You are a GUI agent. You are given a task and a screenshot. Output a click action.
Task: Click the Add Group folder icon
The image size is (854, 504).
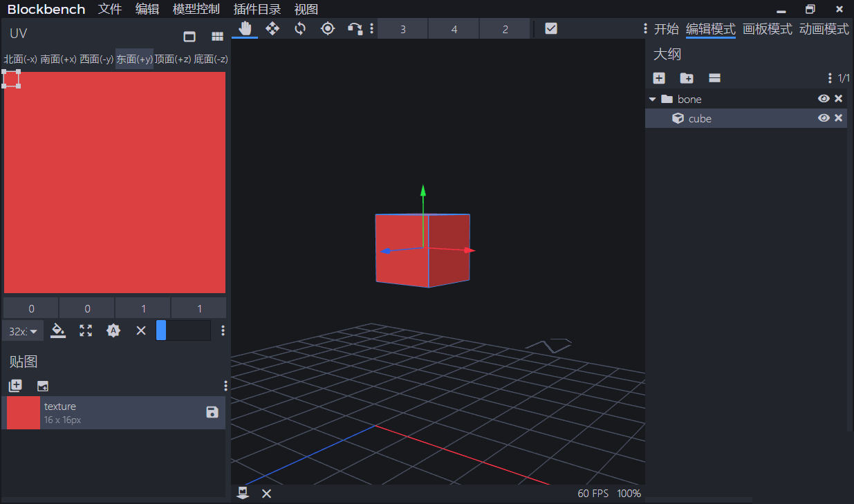pos(687,78)
